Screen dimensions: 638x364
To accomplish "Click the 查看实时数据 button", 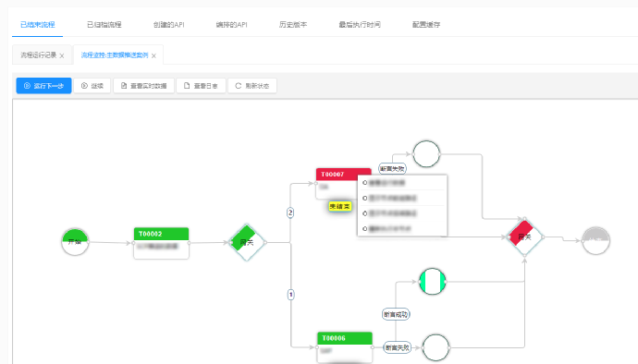I will tap(144, 86).
